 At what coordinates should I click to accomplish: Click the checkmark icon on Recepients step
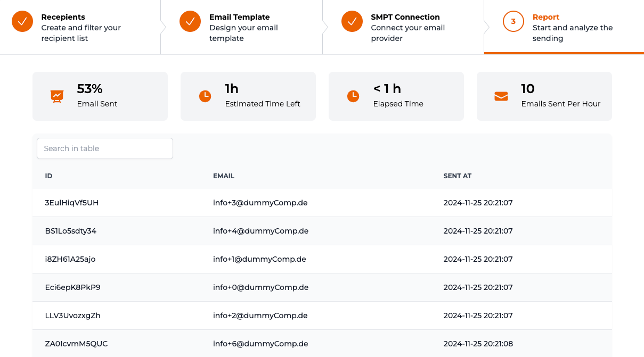22,21
